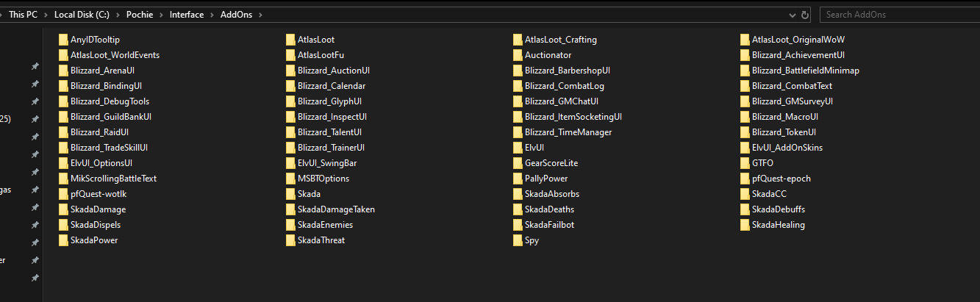Select the SkadaThreat folder icon
980x302 pixels.
pos(290,240)
